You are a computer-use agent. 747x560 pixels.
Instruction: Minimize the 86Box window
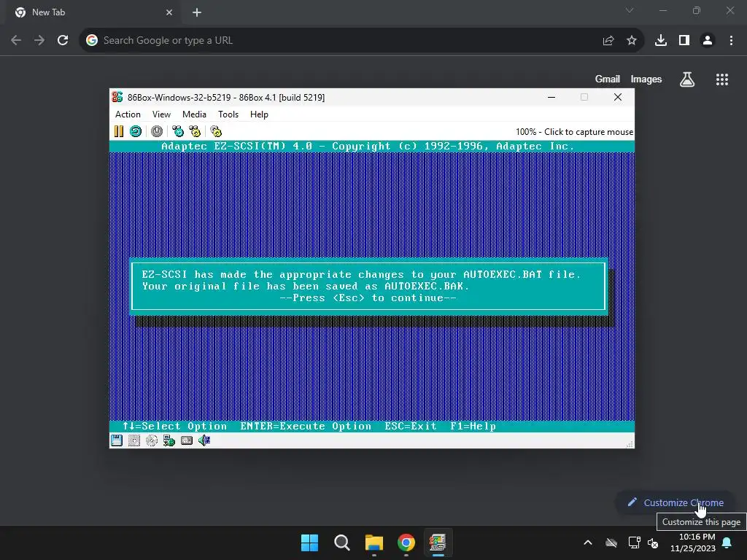coord(551,97)
